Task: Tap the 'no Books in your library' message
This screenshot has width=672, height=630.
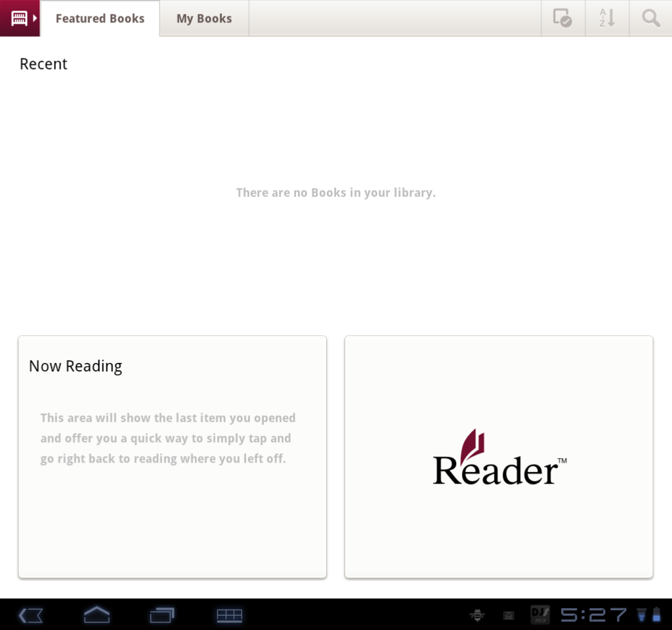Action: pyautogui.click(x=335, y=192)
